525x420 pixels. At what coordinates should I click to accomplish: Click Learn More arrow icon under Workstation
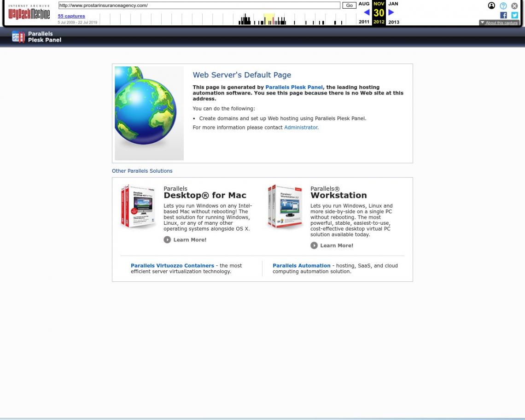[x=314, y=245]
